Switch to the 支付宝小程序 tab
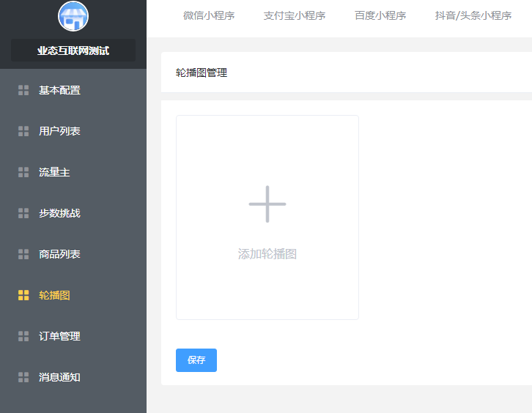Image resolution: width=532 pixels, height=413 pixels. [295, 15]
